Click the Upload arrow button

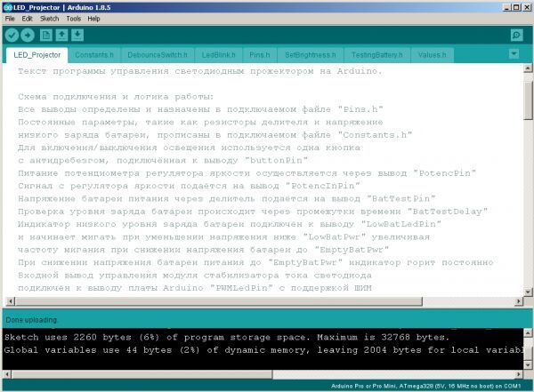28,35
